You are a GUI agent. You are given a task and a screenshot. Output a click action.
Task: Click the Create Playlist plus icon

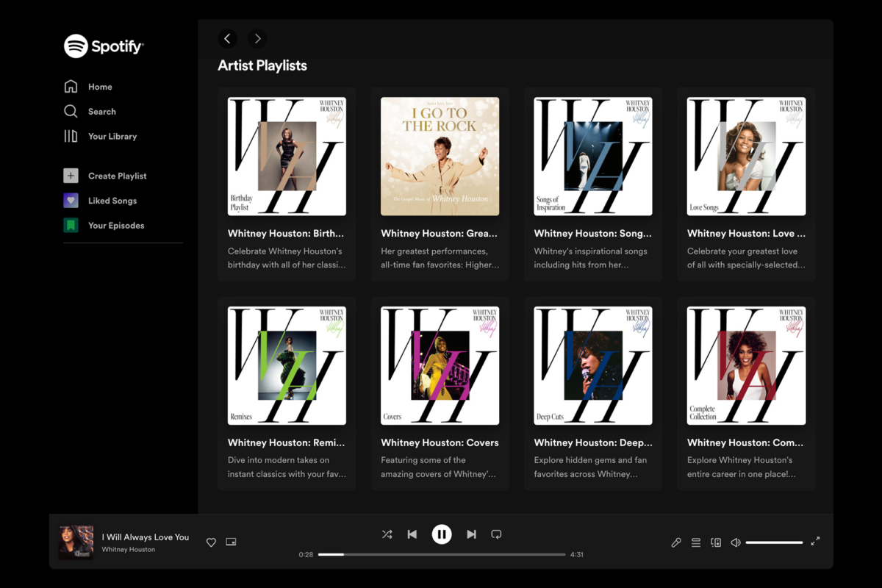coord(71,176)
